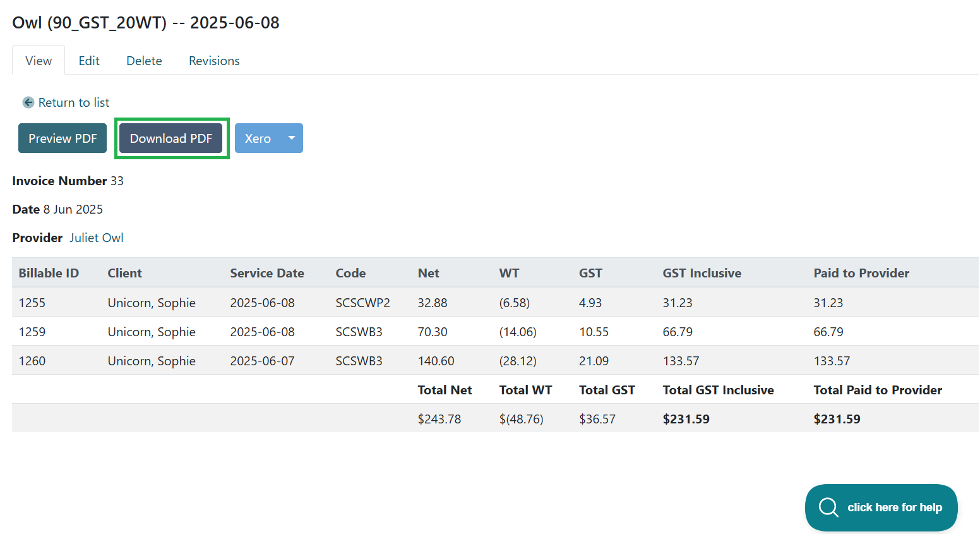980x534 pixels.
Task: Click Paid to Provider value 133.57
Action: point(832,361)
